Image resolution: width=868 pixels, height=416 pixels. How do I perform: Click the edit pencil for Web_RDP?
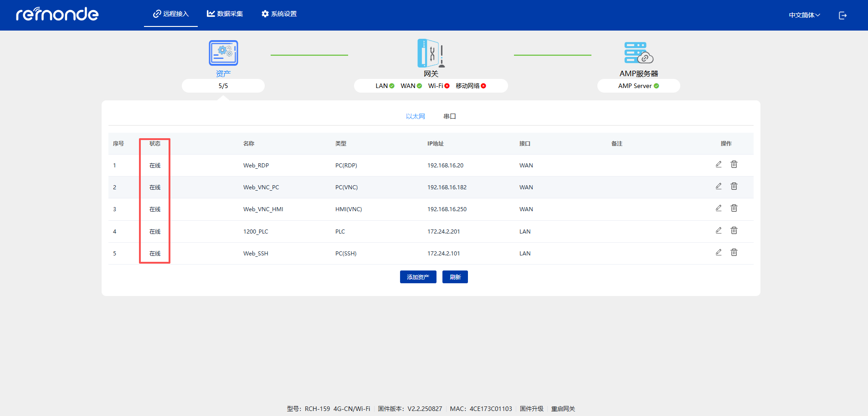point(719,164)
